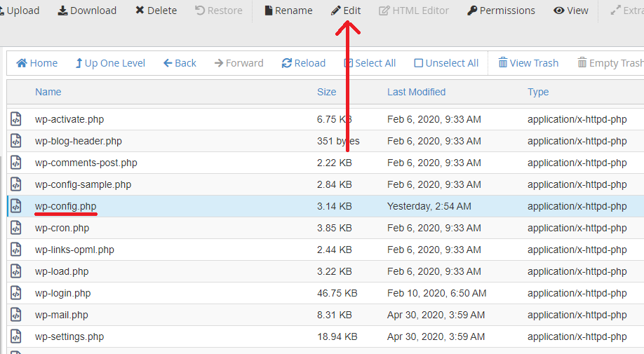This screenshot has height=354, width=644.
Task: Click the Rename file button
Action: pos(288,11)
